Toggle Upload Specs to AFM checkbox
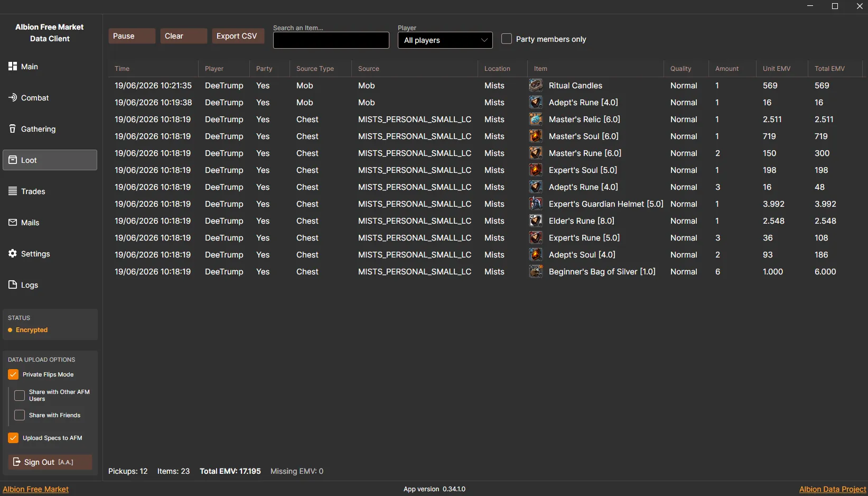Image resolution: width=868 pixels, height=496 pixels. coord(13,438)
